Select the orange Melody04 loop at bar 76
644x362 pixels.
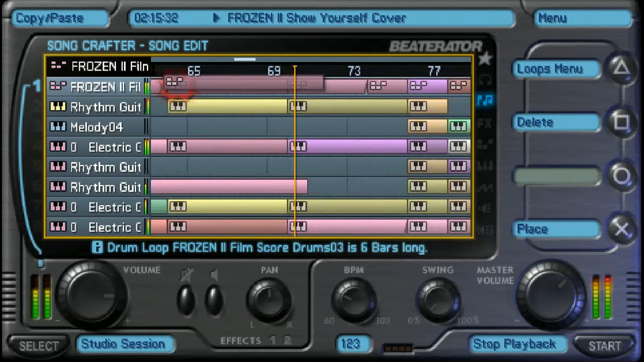(x=427, y=127)
